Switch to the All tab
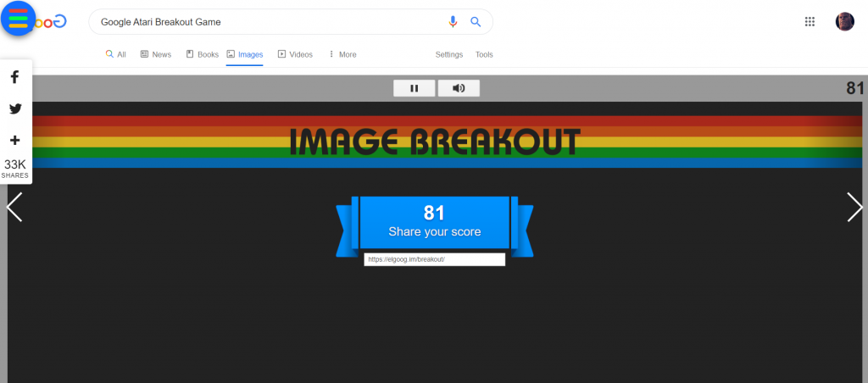Screen dimensions: 868x383 [115, 54]
